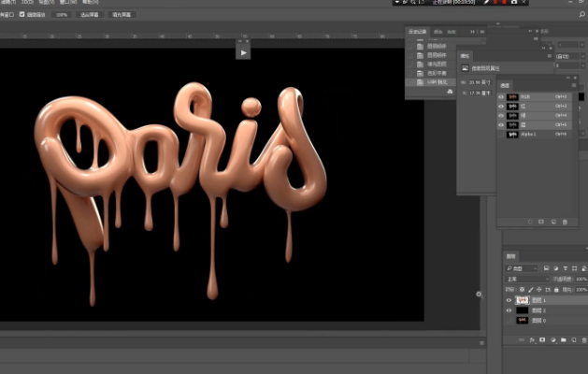Show Layer 0 visibility box

click(509, 321)
